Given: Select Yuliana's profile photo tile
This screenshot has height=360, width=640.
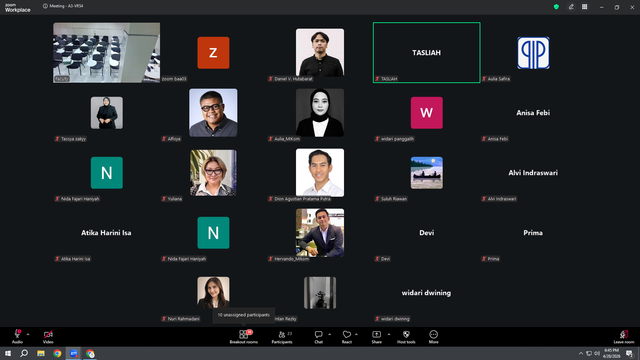Looking at the screenshot, I should coord(213,173).
